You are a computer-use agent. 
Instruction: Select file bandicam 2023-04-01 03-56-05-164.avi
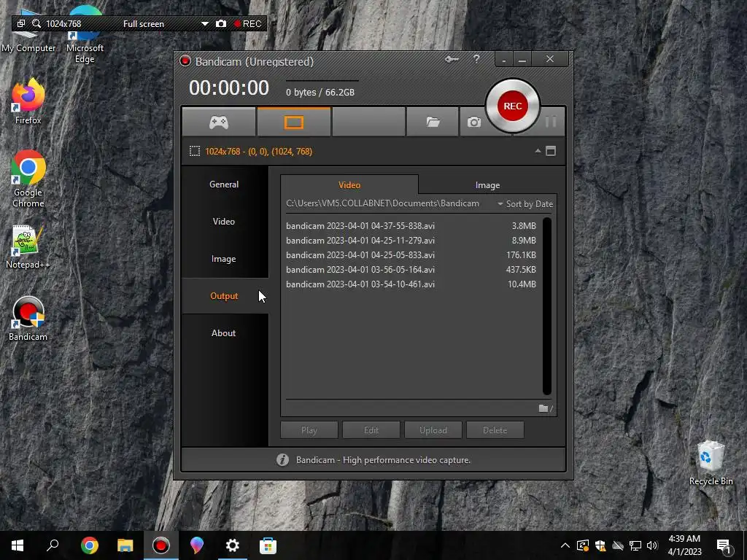click(x=411, y=270)
